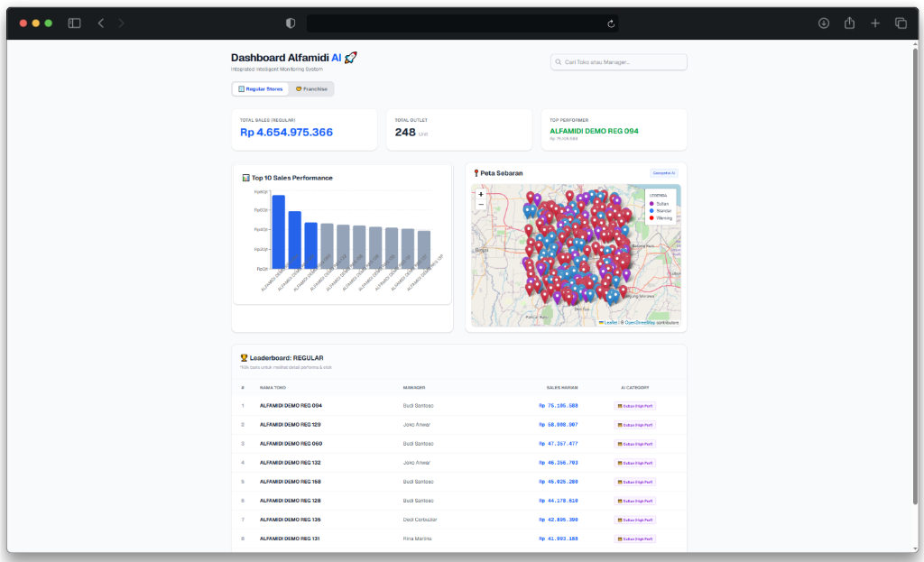
Task: Show the tab overview
Action: coord(900,23)
